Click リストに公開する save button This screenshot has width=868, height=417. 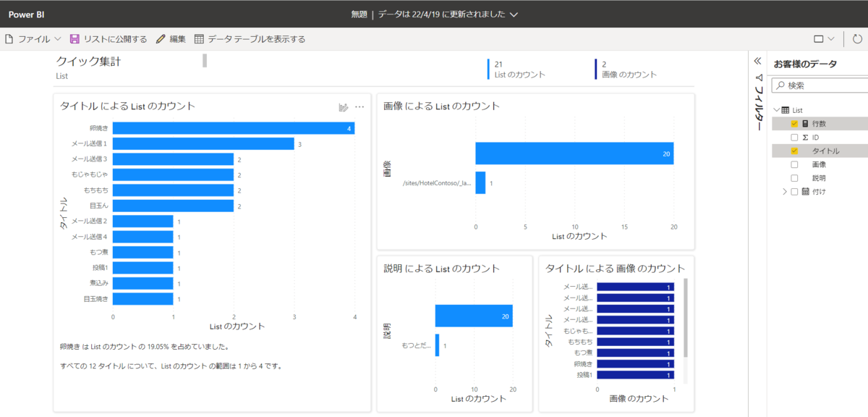coord(109,39)
